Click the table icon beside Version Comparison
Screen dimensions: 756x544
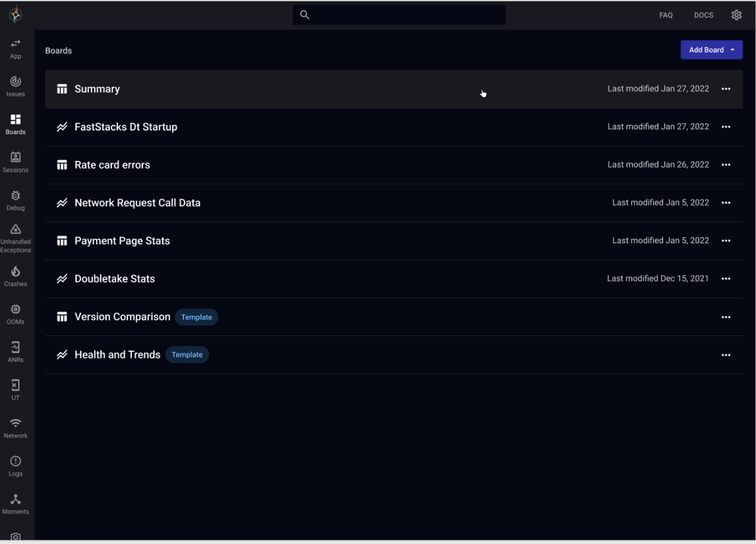click(x=62, y=317)
